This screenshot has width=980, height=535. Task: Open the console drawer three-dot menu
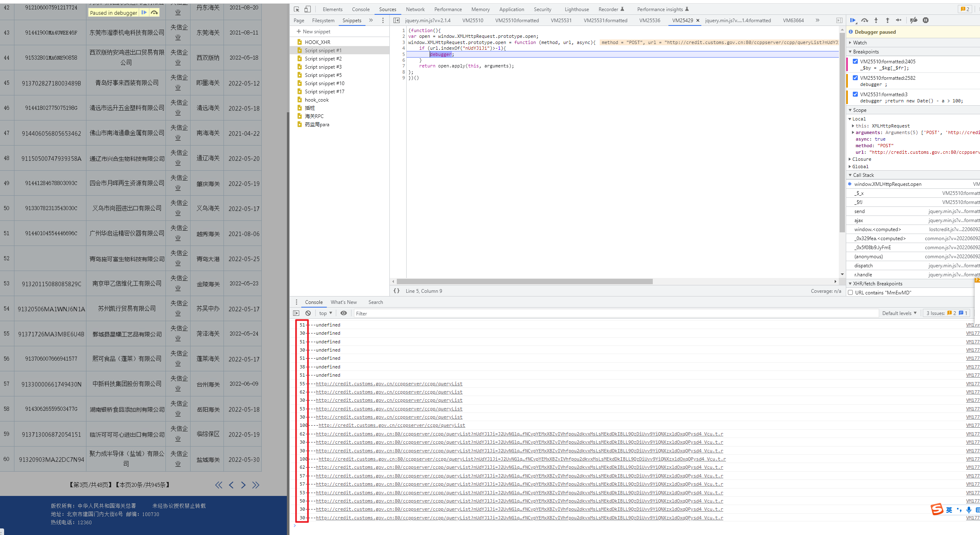(296, 302)
